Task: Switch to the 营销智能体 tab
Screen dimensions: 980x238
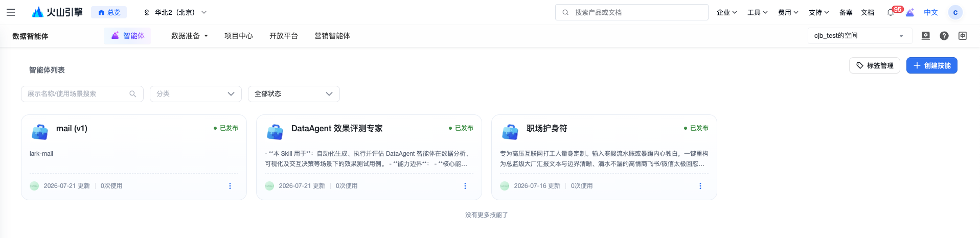Action: 332,36
